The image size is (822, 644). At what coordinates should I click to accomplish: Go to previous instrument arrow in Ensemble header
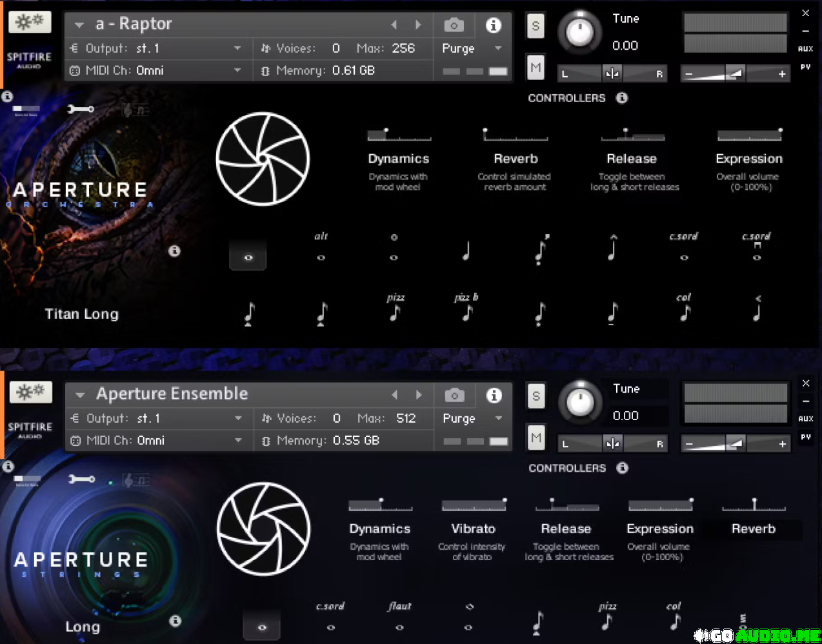point(395,395)
